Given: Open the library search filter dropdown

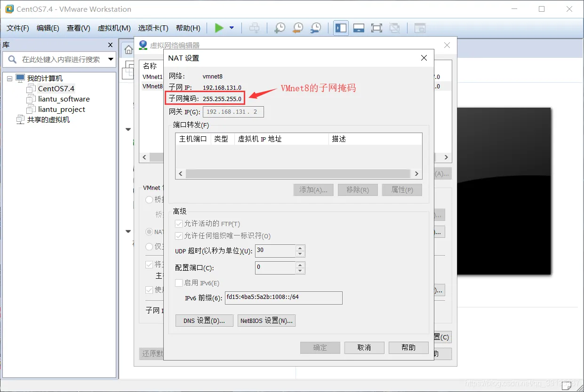Looking at the screenshot, I should pyautogui.click(x=110, y=60).
